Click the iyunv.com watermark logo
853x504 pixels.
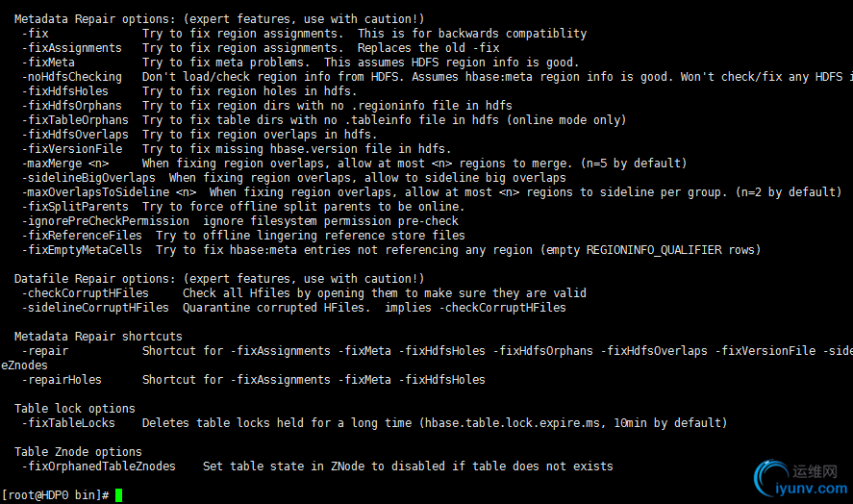(797, 475)
